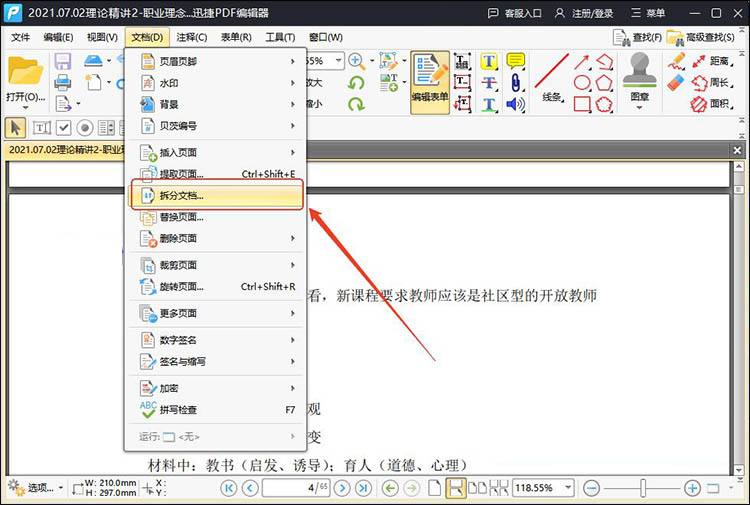Expand the 删除页面 delete pages submenu
Screen dimensions: 750x505
216,238
